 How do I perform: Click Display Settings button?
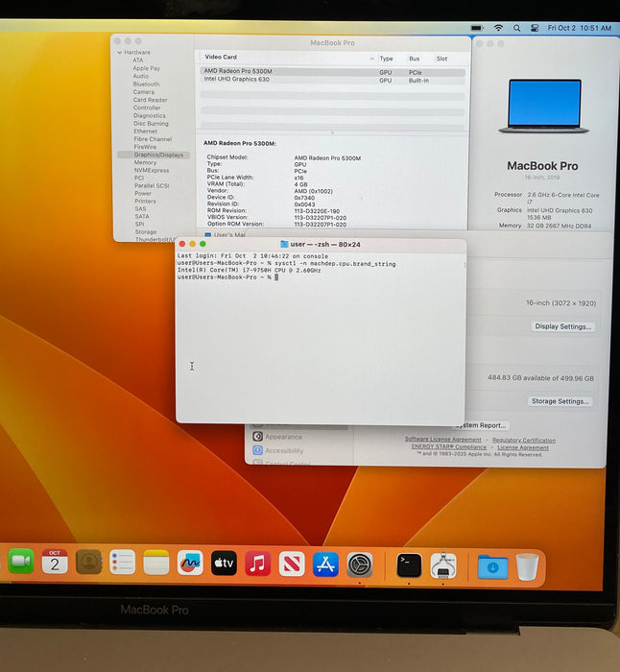[563, 326]
